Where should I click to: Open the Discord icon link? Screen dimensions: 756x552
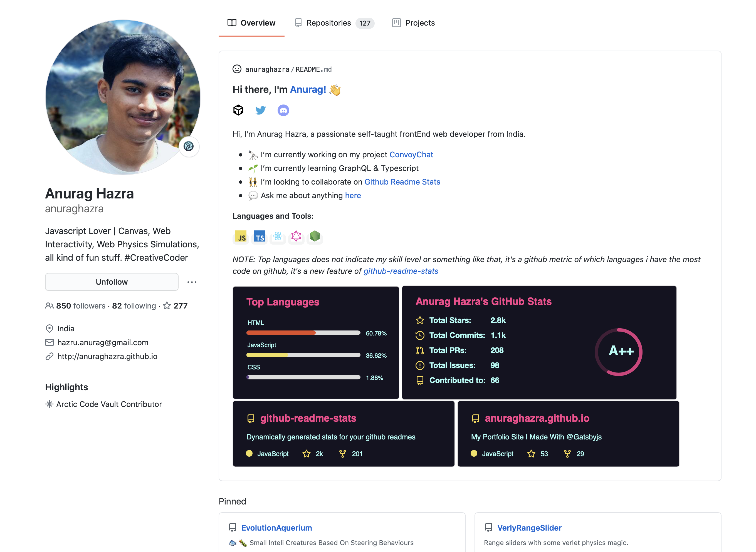click(283, 110)
